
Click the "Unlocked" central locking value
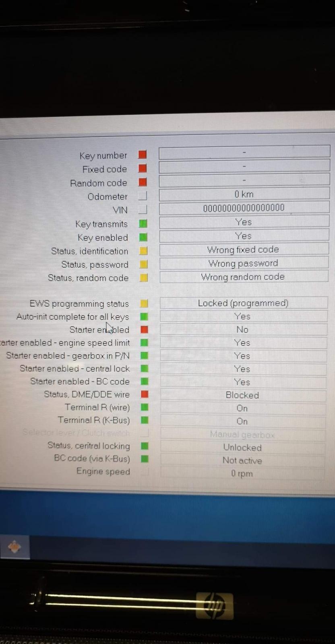coord(242,448)
